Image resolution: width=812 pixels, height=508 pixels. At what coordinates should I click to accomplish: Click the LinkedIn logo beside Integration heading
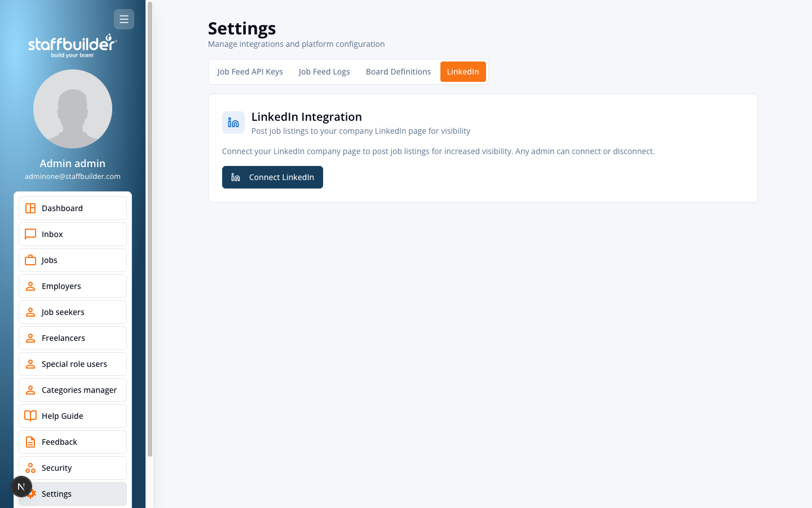click(233, 122)
